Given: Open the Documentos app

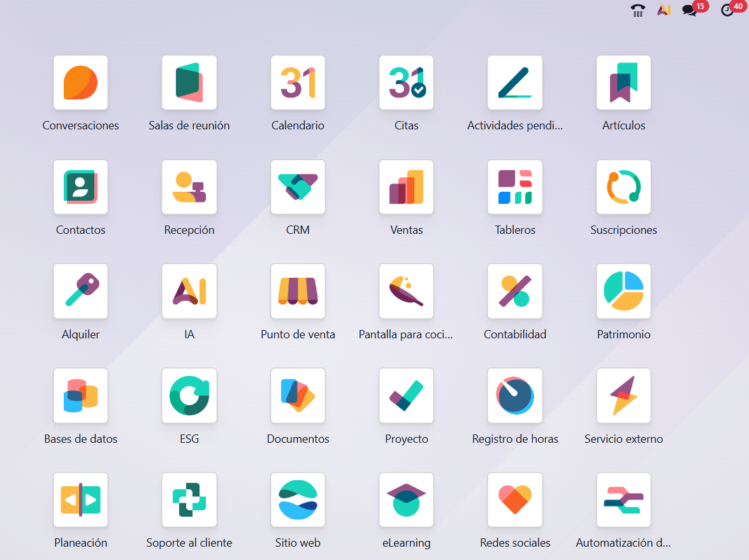Looking at the screenshot, I should (298, 395).
